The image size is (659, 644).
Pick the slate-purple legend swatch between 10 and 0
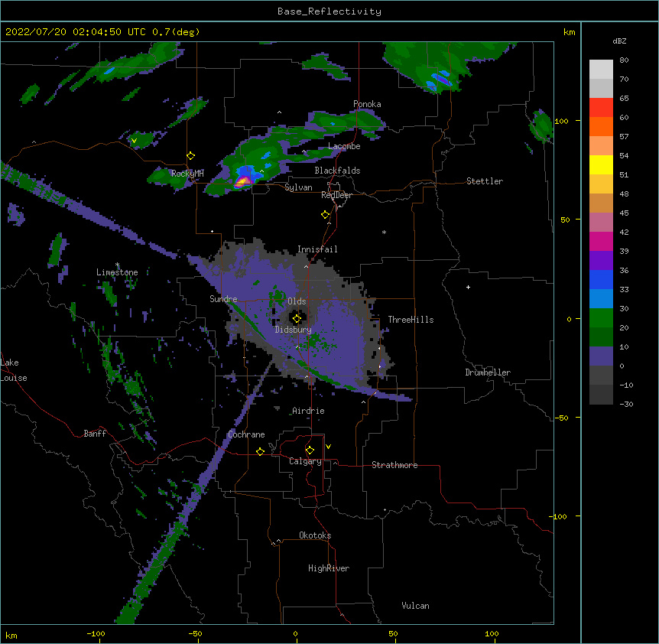(601, 356)
